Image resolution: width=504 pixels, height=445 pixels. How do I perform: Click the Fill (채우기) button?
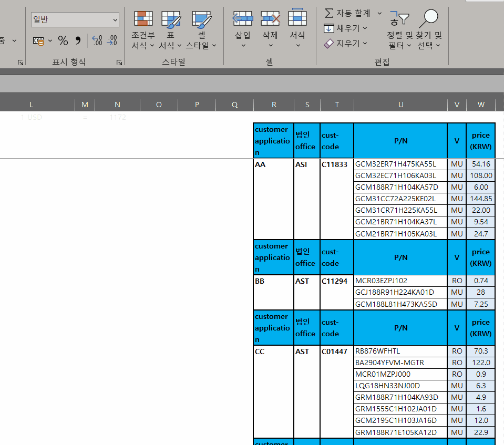click(342, 28)
